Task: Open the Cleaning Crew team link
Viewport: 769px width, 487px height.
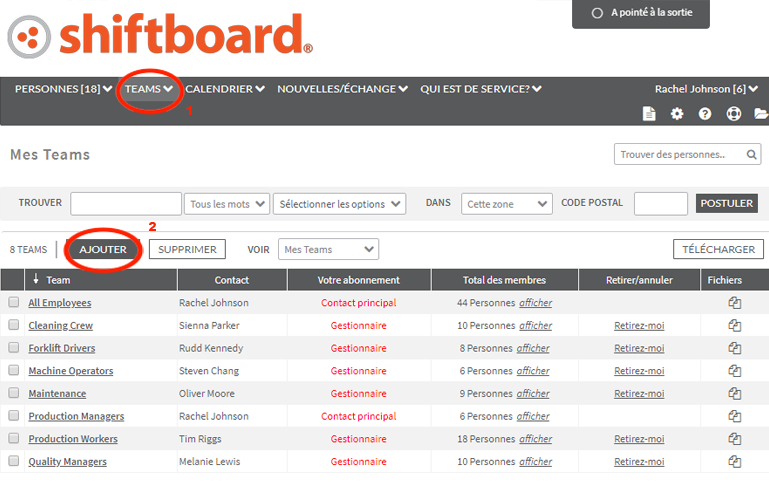Action: point(61,325)
